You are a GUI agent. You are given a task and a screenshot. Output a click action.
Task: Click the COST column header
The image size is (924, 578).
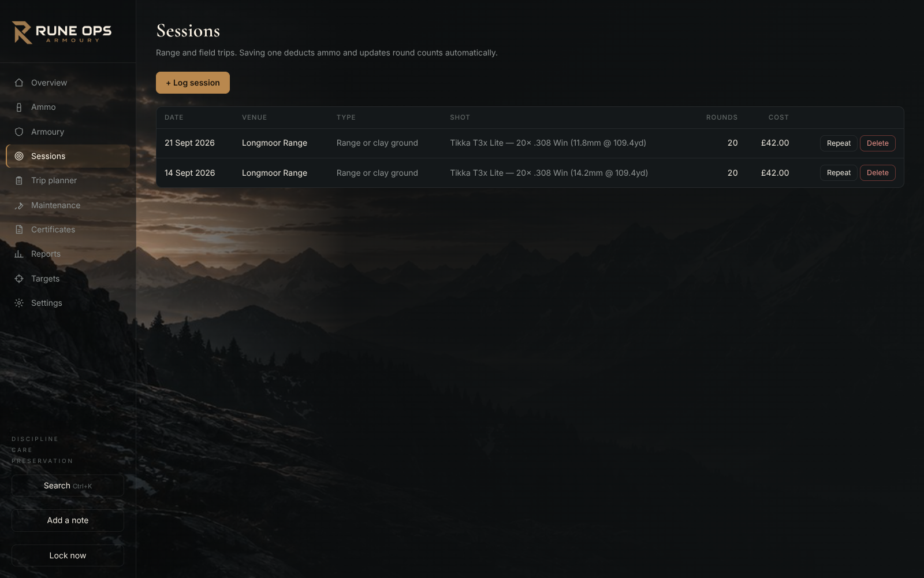pyautogui.click(x=778, y=117)
